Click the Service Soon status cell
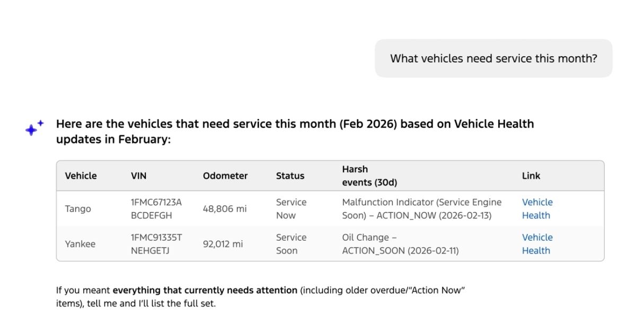Image resolution: width=644 pixels, height=324 pixels. (x=291, y=244)
